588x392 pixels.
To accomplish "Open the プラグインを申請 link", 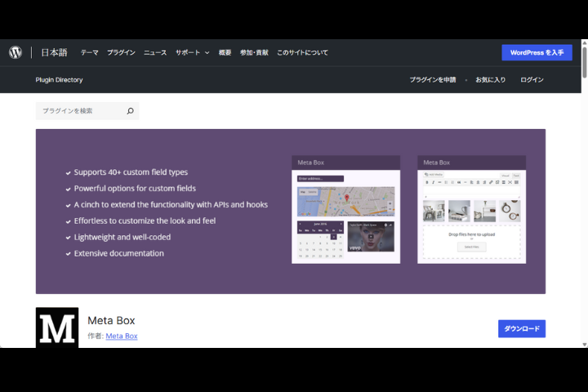I will [x=432, y=79].
